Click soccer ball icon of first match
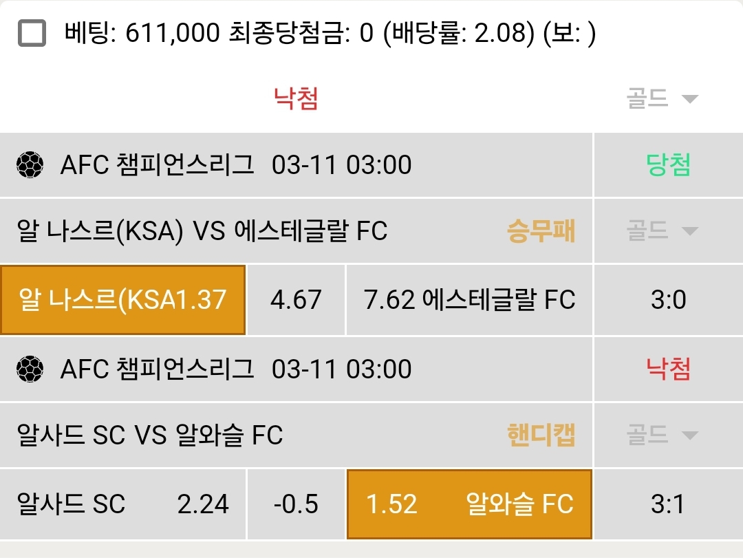 [x=30, y=165]
